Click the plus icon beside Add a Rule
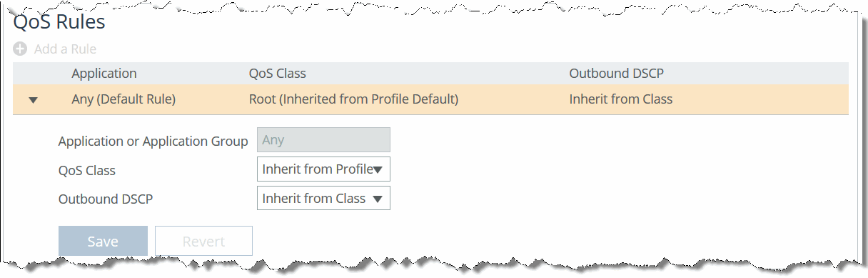Screen dimensions: 868x278 (x=20, y=49)
